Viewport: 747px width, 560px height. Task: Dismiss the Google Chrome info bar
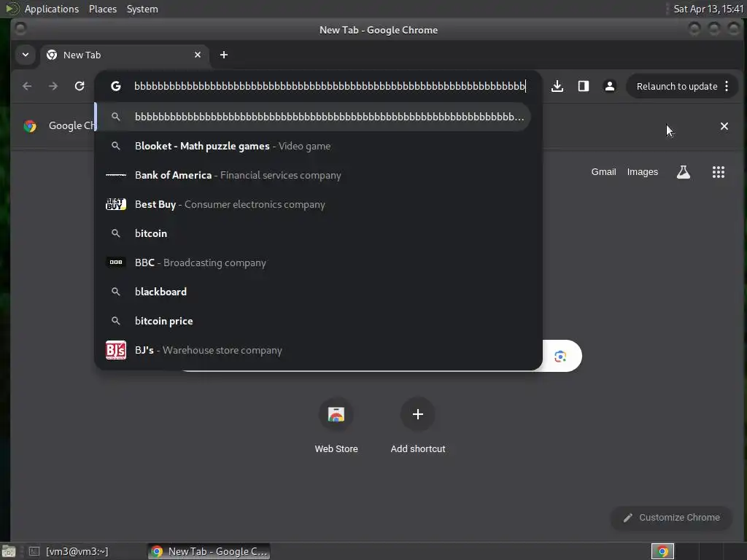click(x=724, y=126)
